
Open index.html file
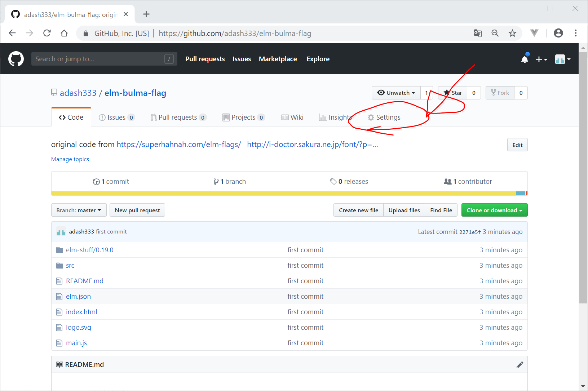81,312
